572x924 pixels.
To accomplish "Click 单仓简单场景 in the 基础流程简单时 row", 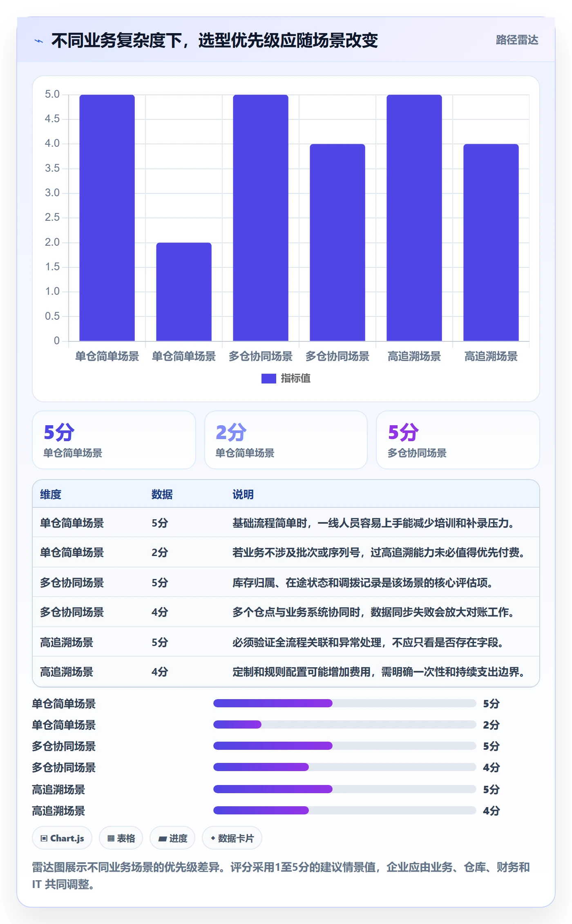I will tap(72, 523).
